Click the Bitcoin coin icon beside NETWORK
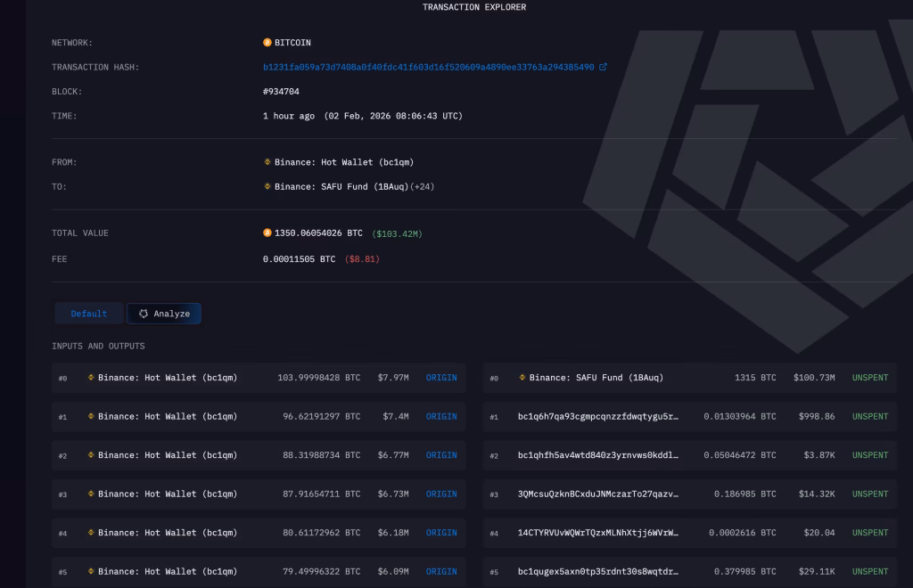Viewport: 913px width, 588px height. click(266, 42)
